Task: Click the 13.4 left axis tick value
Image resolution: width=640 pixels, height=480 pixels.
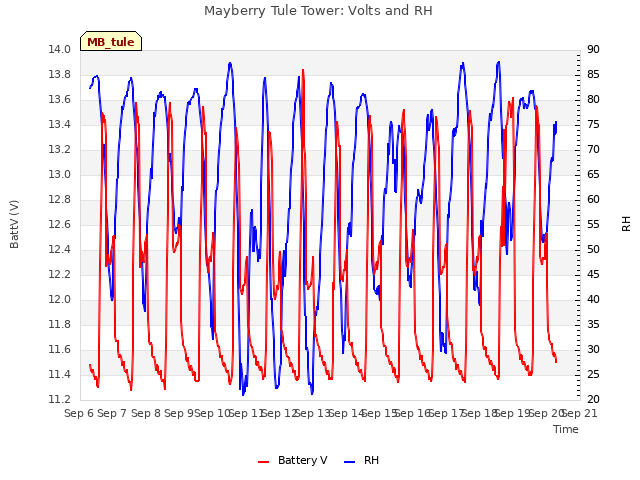Action: [59, 124]
